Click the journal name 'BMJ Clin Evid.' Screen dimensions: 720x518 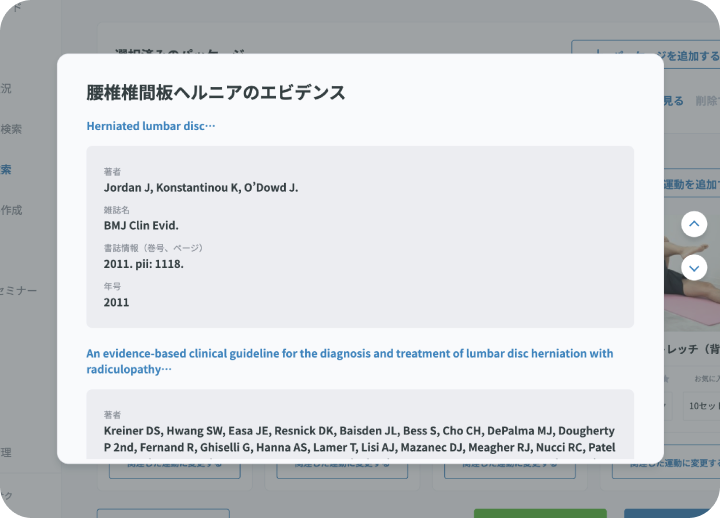point(141,225)
